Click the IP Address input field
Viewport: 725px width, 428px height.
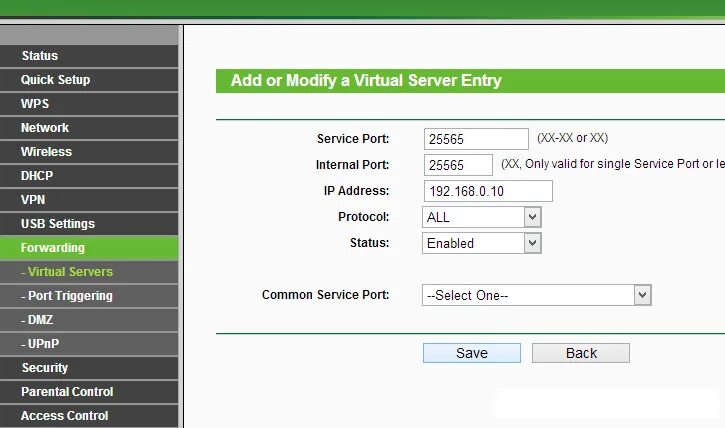[x=488, y=191]
